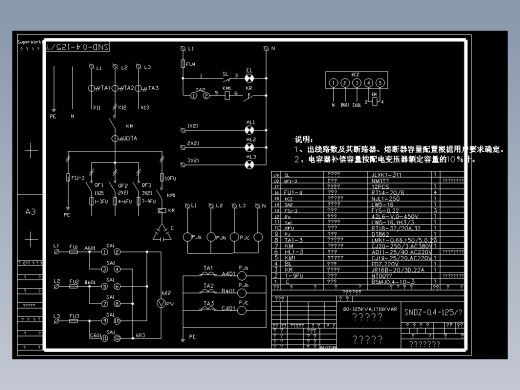The height and width of the screenshot is (390, 520).
Task: Click the KCZ terminal box label
Action: pos(355,75)
